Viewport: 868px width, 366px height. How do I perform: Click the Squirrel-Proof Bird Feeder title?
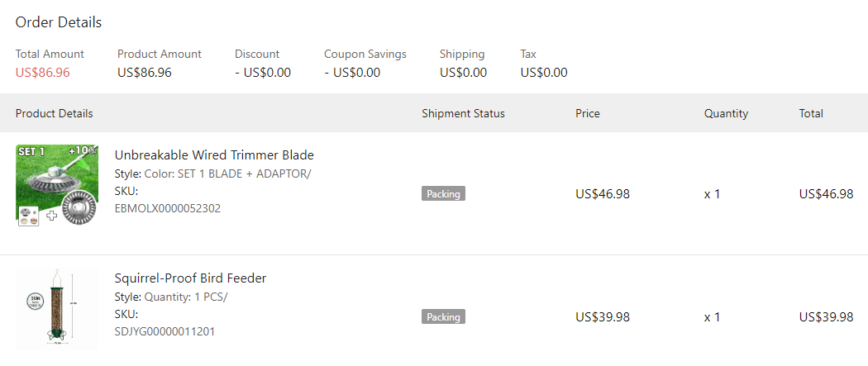tap(190, 278)
